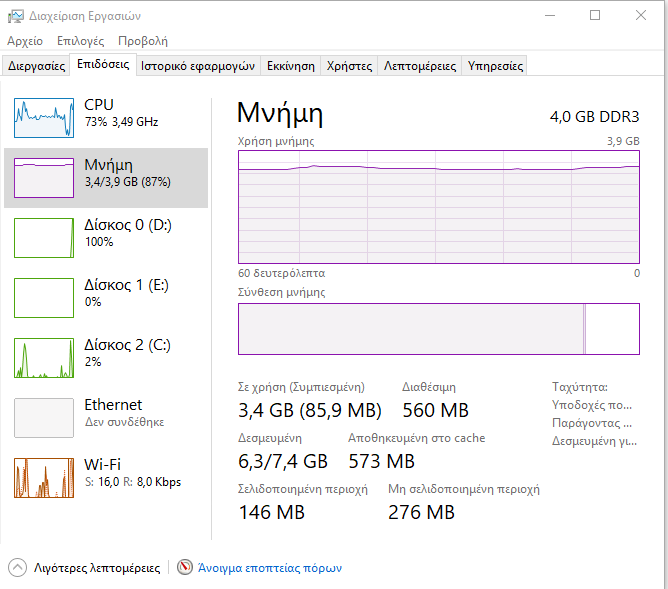Click the '100%' disk 0 usage value
668x589 pixels.
[x=99, y=242]
